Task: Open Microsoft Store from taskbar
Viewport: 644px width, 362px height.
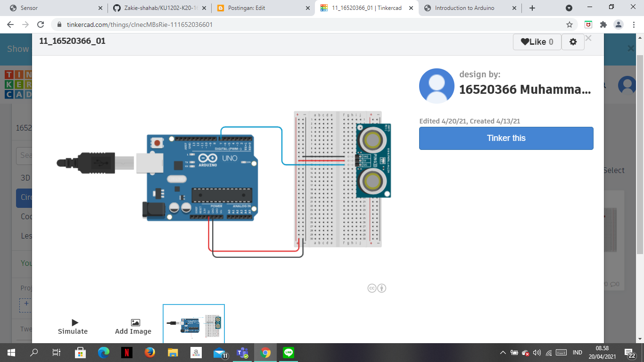Action: tap(81, 353)
